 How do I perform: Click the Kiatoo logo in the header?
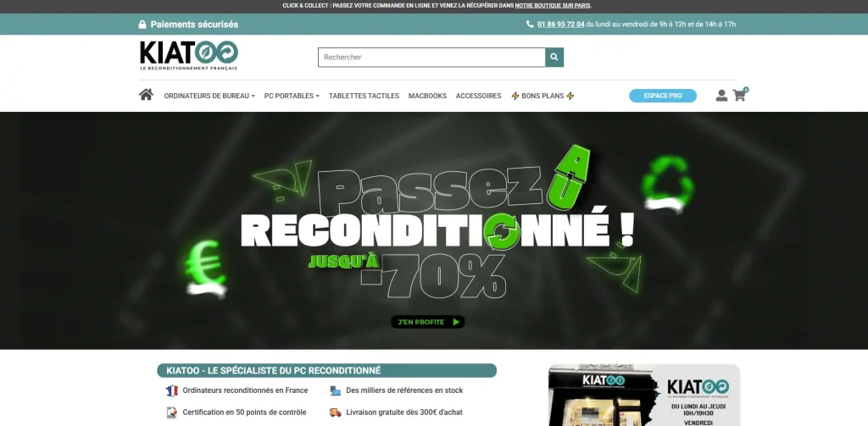[189, 55]
